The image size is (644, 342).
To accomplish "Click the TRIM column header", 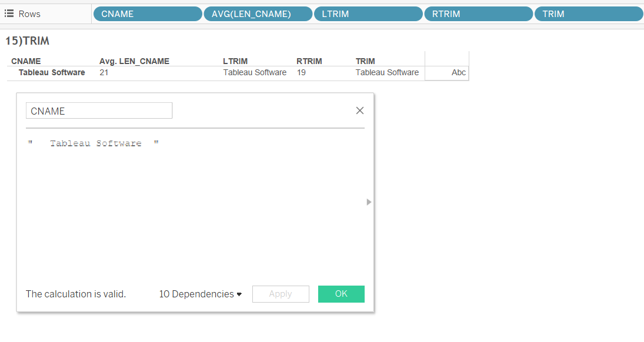I will point(365,61).
